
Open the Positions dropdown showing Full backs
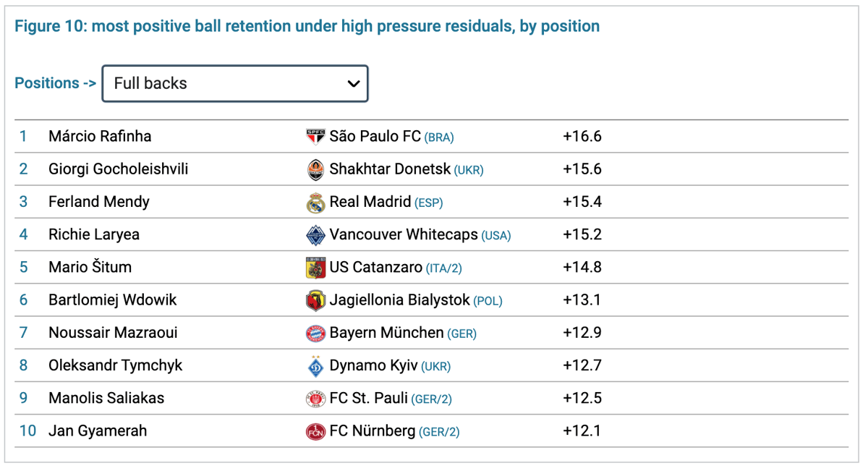tap(235, 83)
